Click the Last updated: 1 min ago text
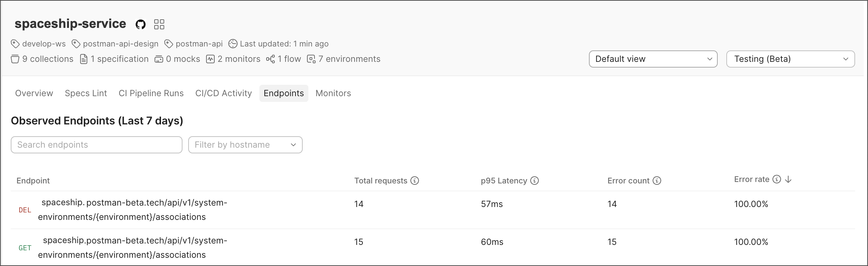The width and height of the screenshot is (868, 266). [x=284, y=44]
